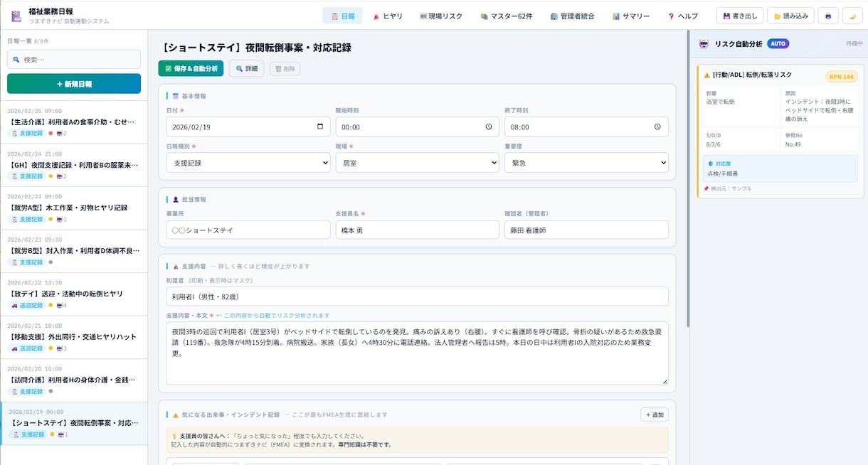Focus the 検索 search field
This screenshot has width=868, height=465.
74,60
